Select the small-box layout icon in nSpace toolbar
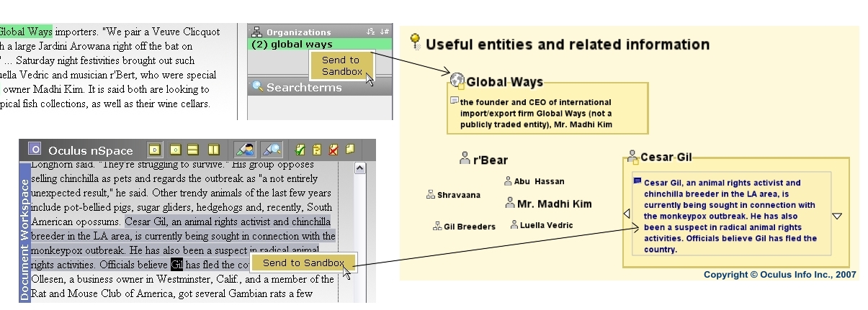This screenshot has width=868, height=310. tap(174, 150)
